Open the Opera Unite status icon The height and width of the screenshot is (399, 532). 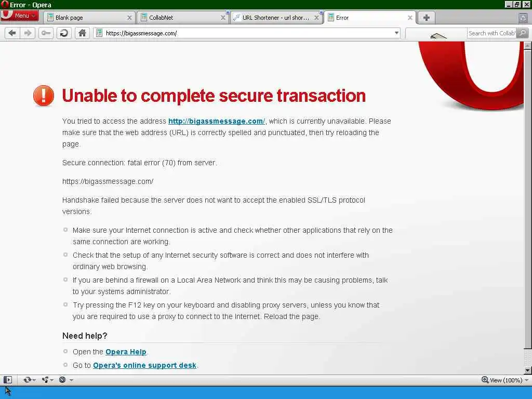pyautogui.click(x=47, y=380)
